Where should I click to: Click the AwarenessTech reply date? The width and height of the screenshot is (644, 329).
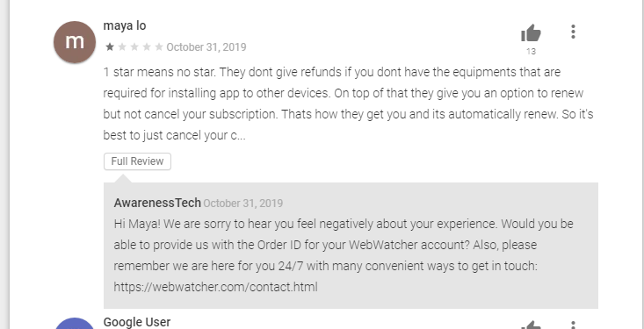pyautogui.click(x=243, y=203)
